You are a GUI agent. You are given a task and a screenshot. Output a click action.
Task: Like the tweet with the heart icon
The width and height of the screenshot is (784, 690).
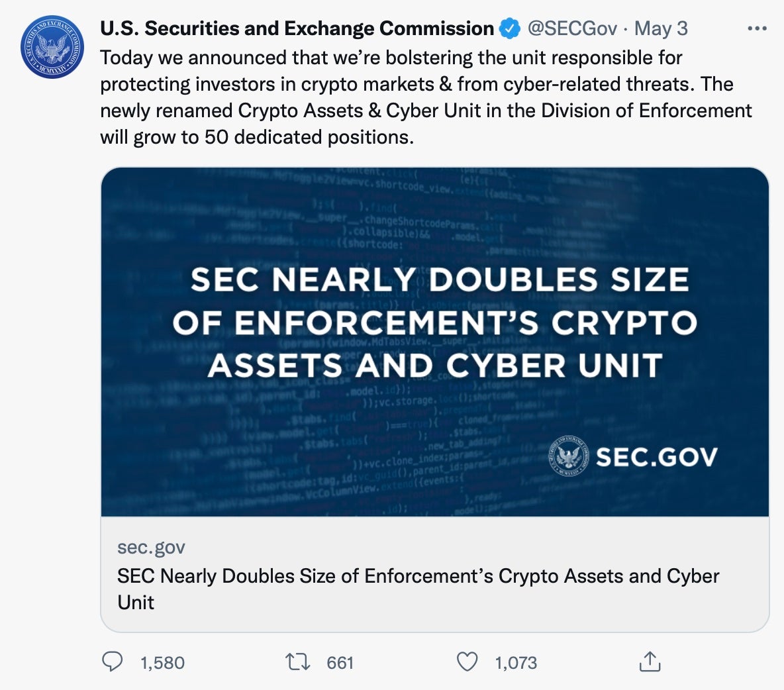[467, 662]
